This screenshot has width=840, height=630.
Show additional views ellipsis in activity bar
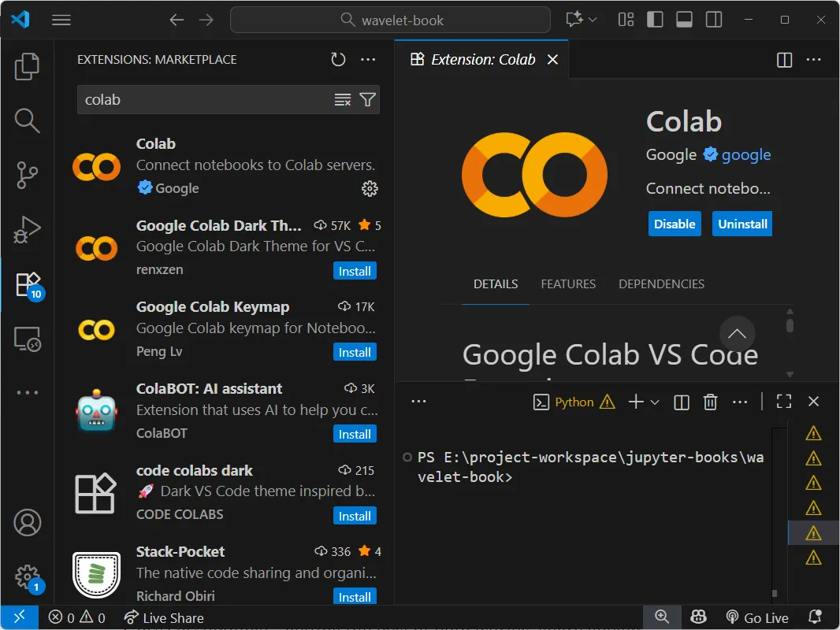(x=27, y=392)
